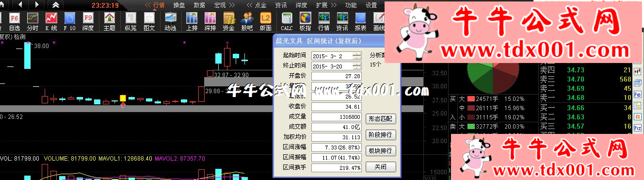Click the 加权均价 value 31.113
Viewport: 644px width, 180px height.
[336, 137]
